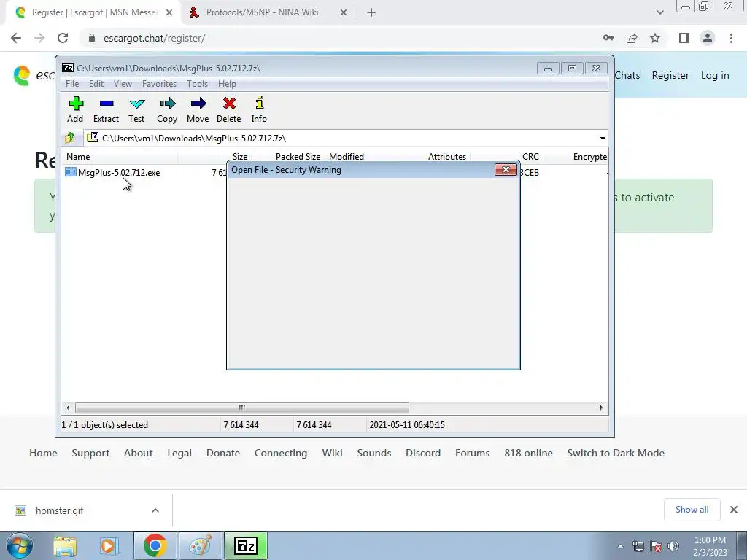
Task: Click the horizontal scrollbar thumb
Action: pos(242,408)
